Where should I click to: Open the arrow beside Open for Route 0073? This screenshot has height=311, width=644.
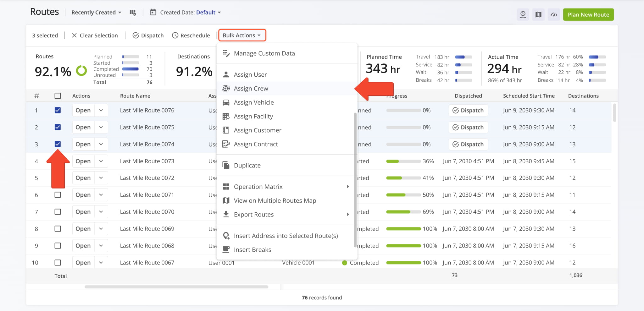pyautogui.click(x=101, y=161)
